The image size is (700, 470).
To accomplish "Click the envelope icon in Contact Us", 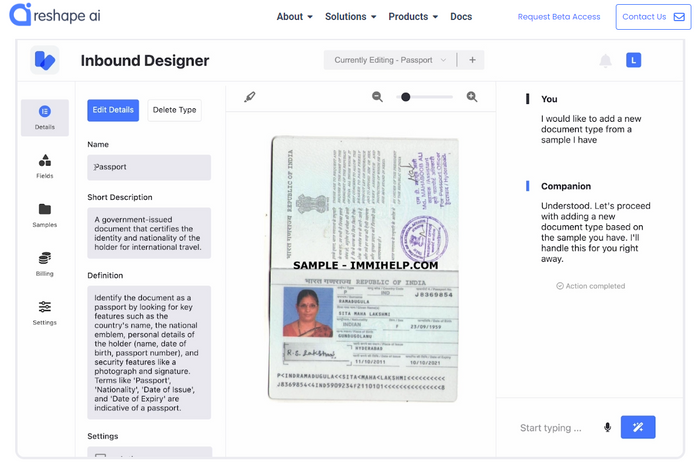I will click(x=679, y=17).
